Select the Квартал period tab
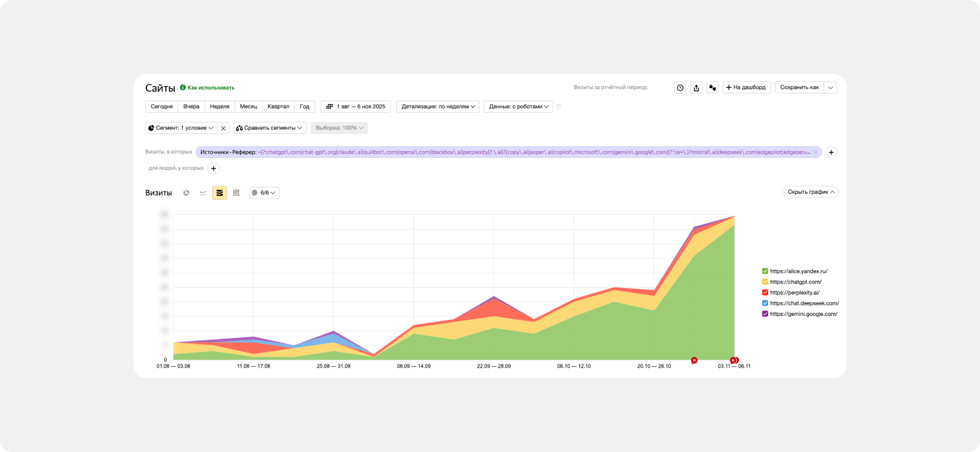The image size is (980, 452). click(278, 107)
